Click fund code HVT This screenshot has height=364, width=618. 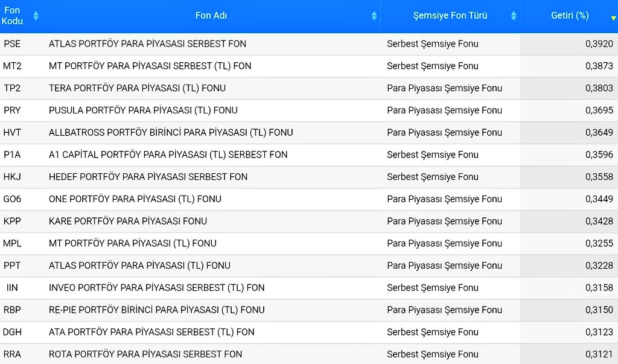[12, 133]
